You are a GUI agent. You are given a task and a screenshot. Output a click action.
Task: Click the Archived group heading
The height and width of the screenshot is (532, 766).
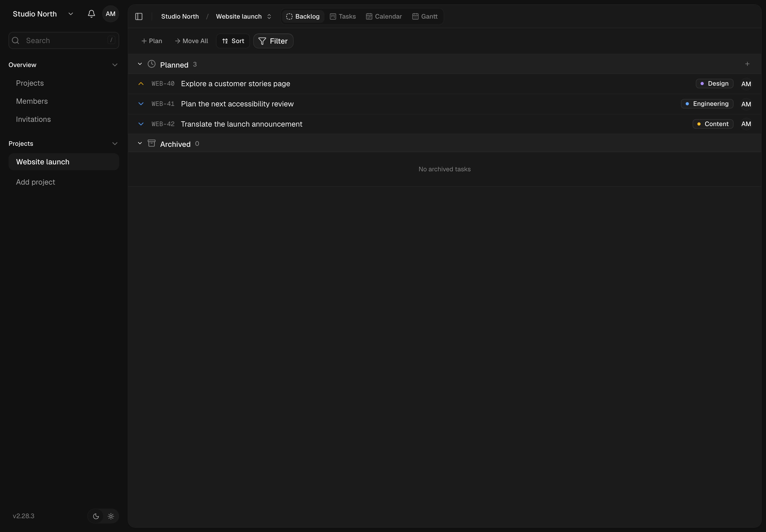tap(175, 144)
